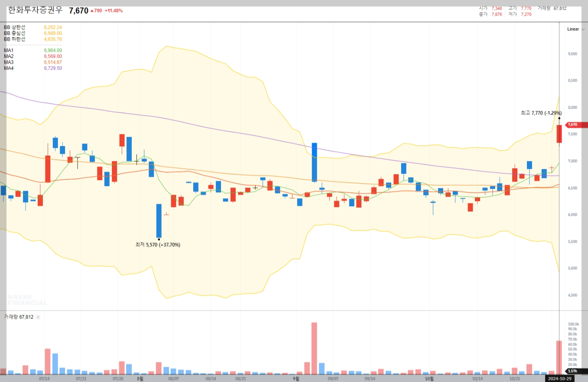
Task: Click the 08/14 date on the time axis
Action: point(211,379)
